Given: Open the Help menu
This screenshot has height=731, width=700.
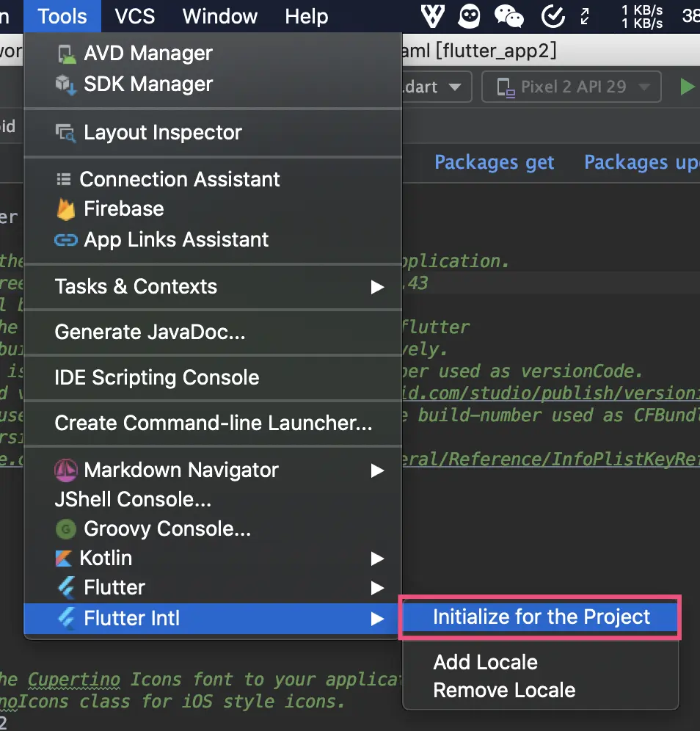Looking at the screenshot, I should coord(307,16).
